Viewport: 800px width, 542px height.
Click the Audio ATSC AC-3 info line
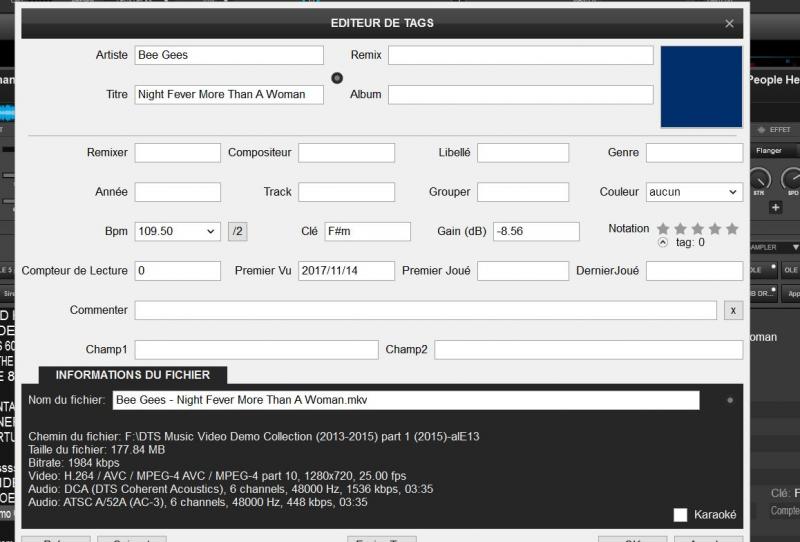pos(197,502)
